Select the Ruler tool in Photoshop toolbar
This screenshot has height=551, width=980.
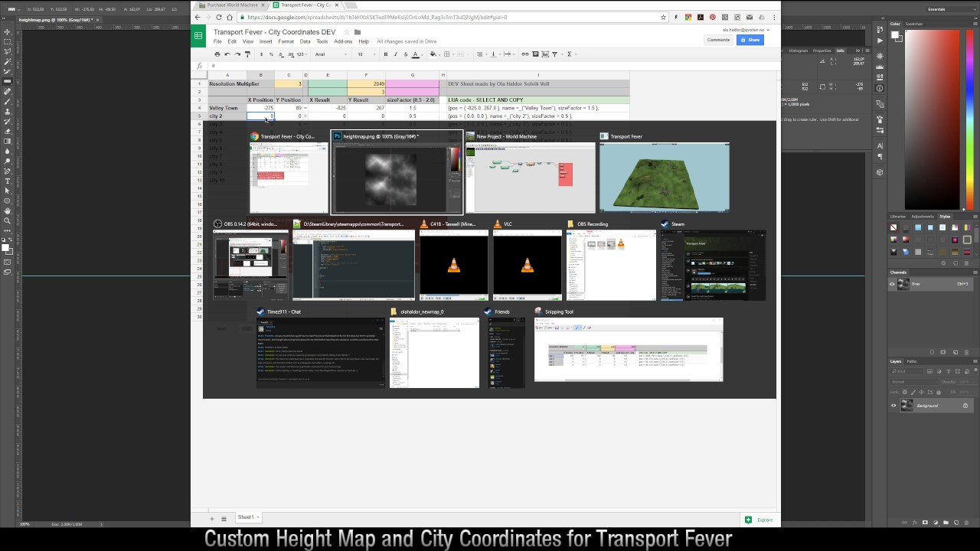(8, 81)
